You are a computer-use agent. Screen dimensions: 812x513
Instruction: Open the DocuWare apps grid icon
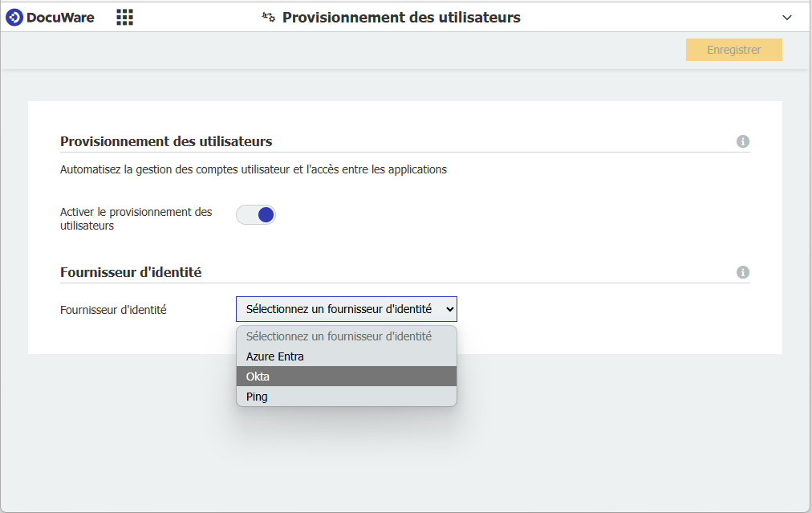point(125,17)
